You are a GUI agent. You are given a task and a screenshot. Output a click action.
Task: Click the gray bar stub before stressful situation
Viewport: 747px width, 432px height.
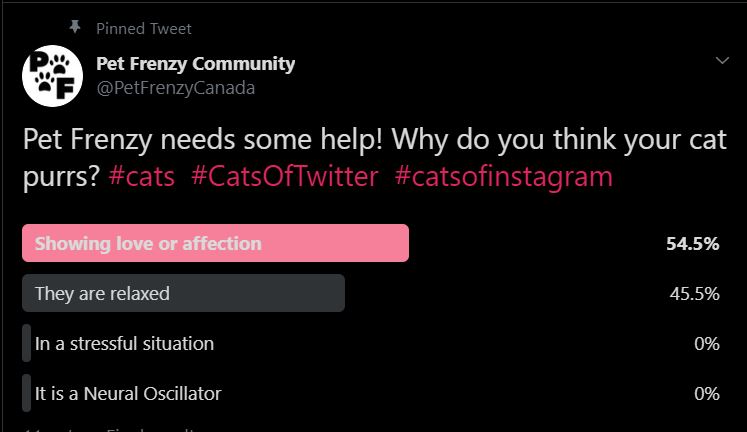[27, 343]
